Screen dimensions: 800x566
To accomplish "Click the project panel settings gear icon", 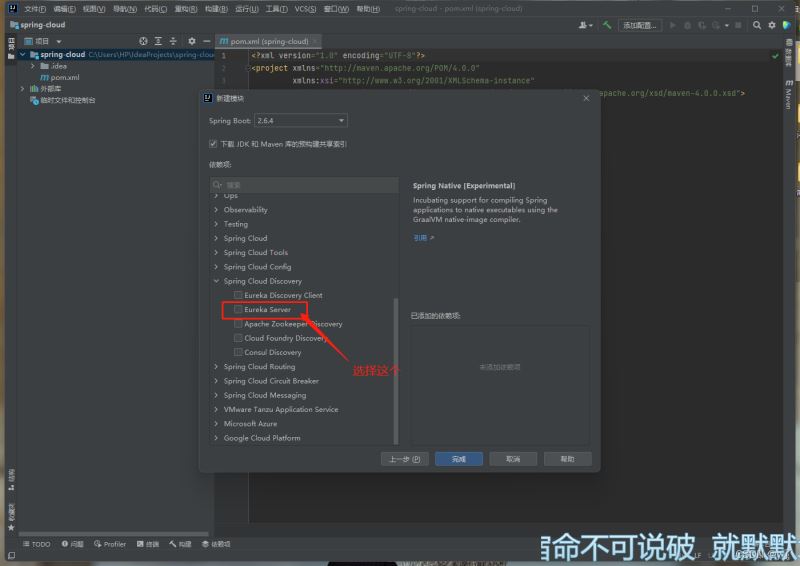I will pos(192,41).
